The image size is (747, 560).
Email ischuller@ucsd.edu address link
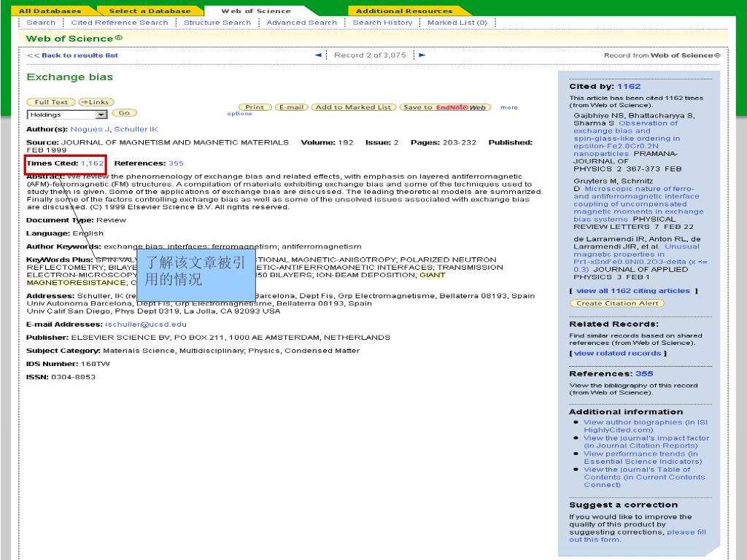pos(146,324)
